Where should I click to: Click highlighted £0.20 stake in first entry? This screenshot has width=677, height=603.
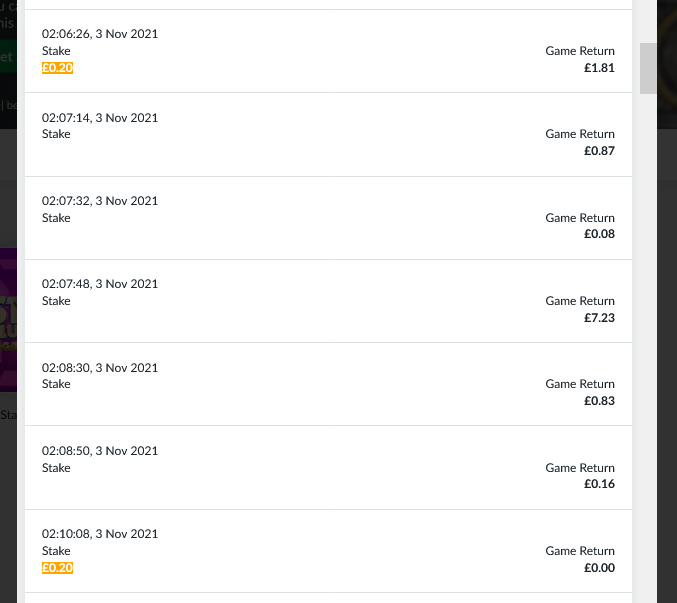point(57,68)
